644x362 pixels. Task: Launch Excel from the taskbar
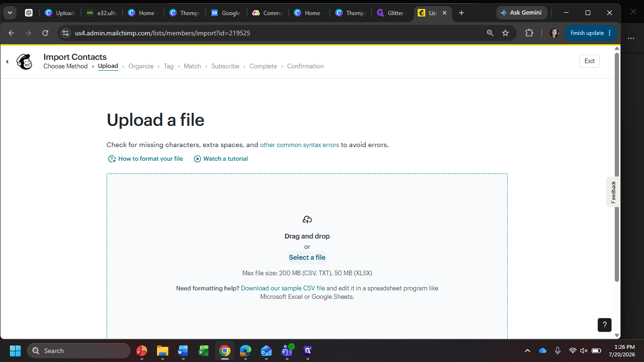coord(204,351)
